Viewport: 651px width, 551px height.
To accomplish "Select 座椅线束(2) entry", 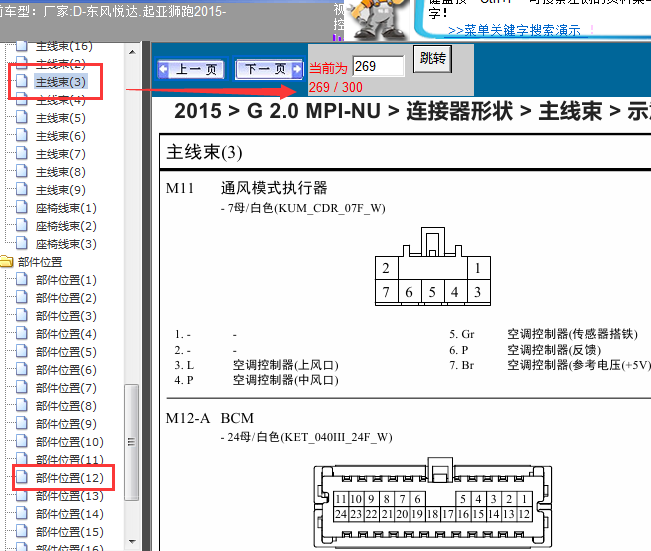I will coord(66,226).
